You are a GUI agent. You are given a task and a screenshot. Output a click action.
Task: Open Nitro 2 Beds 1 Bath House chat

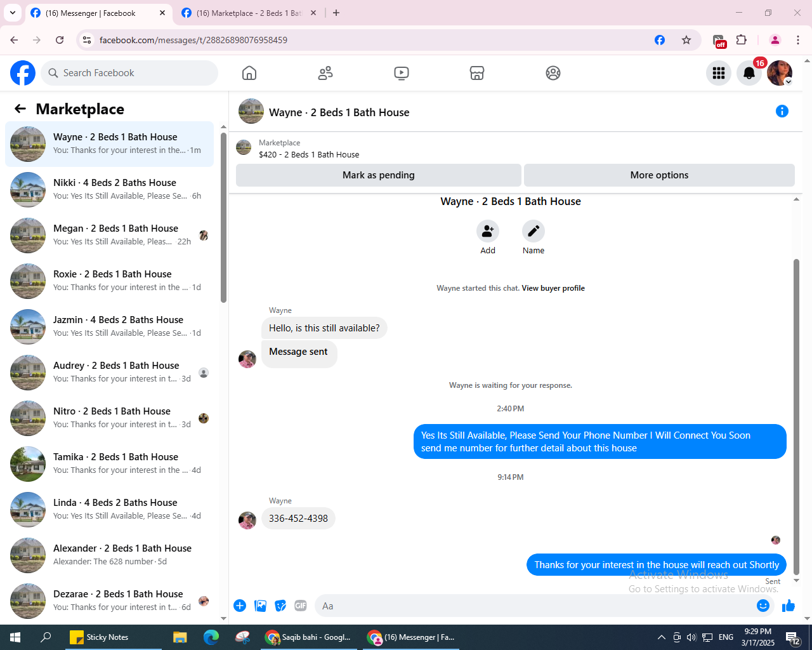tap(109, 418)
